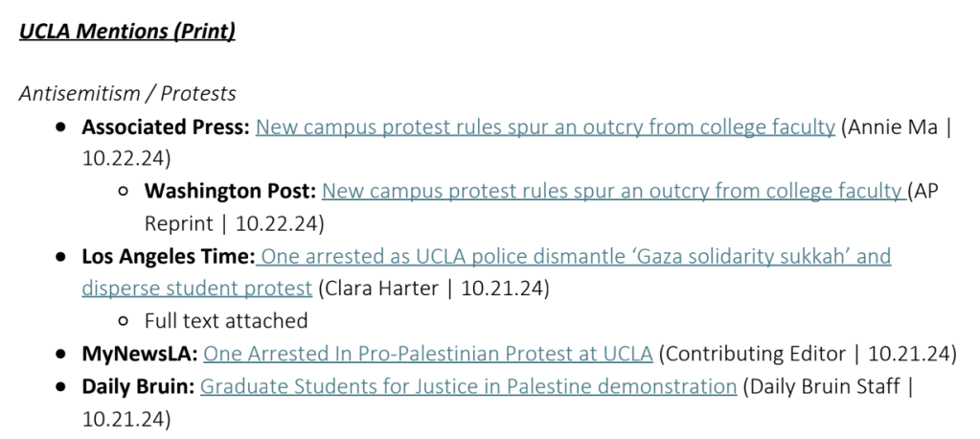
Task: Open the 'Gaza solidarity sukkah' article link
Action: pos(575,257)
